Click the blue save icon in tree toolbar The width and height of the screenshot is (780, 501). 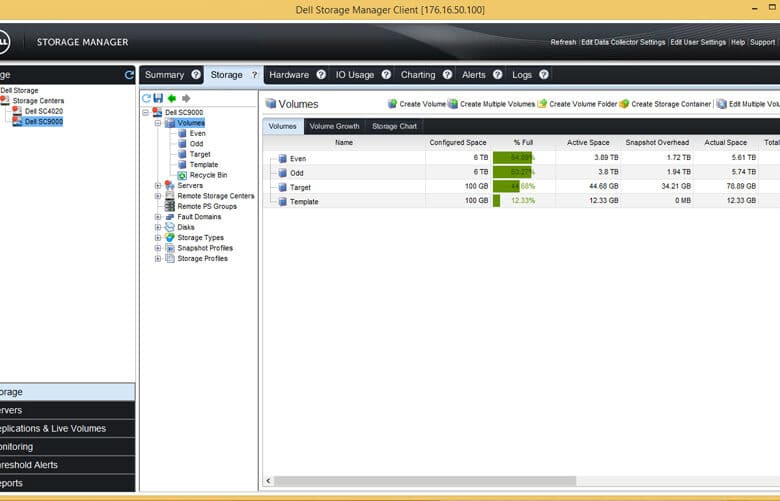point(158,99)
